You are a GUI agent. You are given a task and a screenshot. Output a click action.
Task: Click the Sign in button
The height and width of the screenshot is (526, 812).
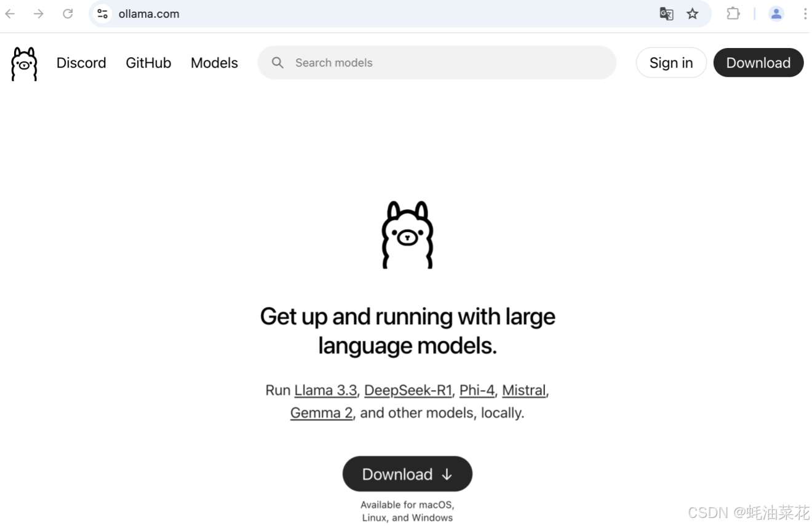coord(671,63)
